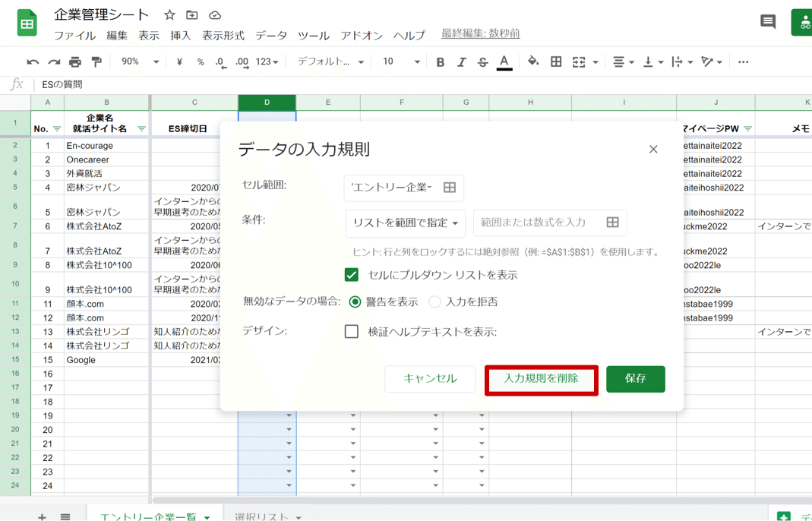
Task: Open the マイページPW column filter icon
Action: [747, 128]
